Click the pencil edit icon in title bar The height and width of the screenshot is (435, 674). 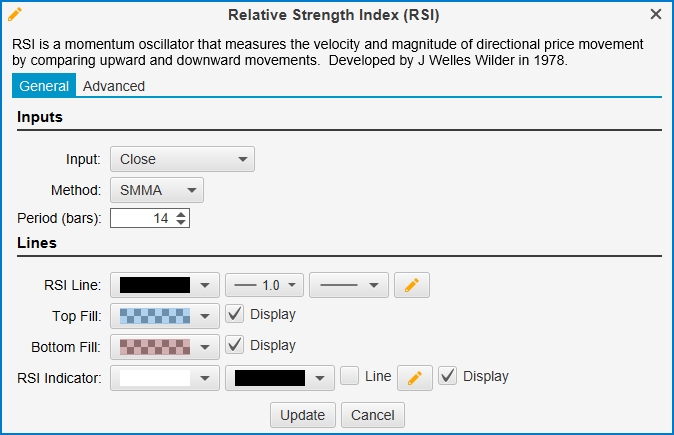coord(15,14)
